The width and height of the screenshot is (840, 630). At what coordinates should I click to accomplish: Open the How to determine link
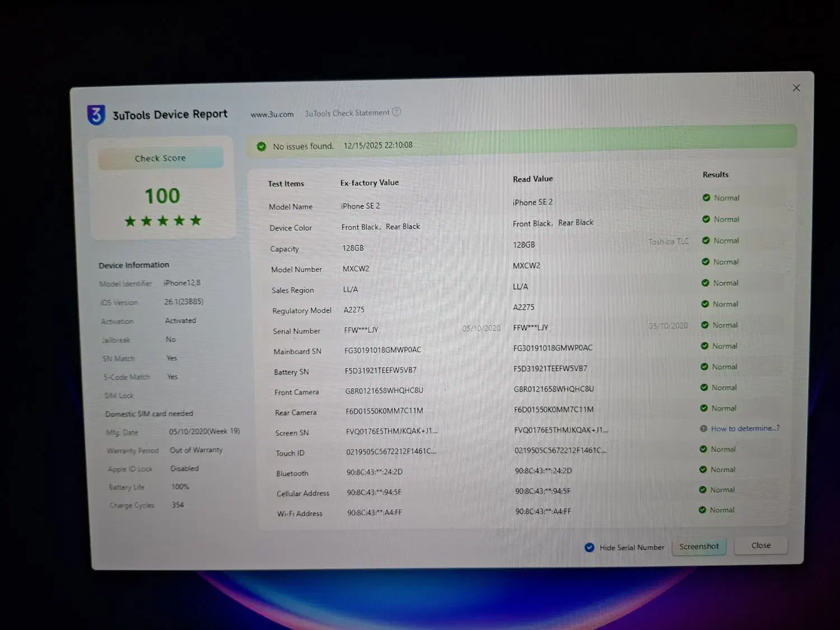(745, 428)
